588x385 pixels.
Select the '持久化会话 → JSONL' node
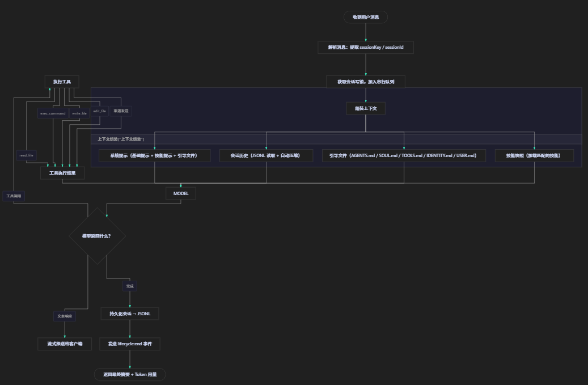130,314
